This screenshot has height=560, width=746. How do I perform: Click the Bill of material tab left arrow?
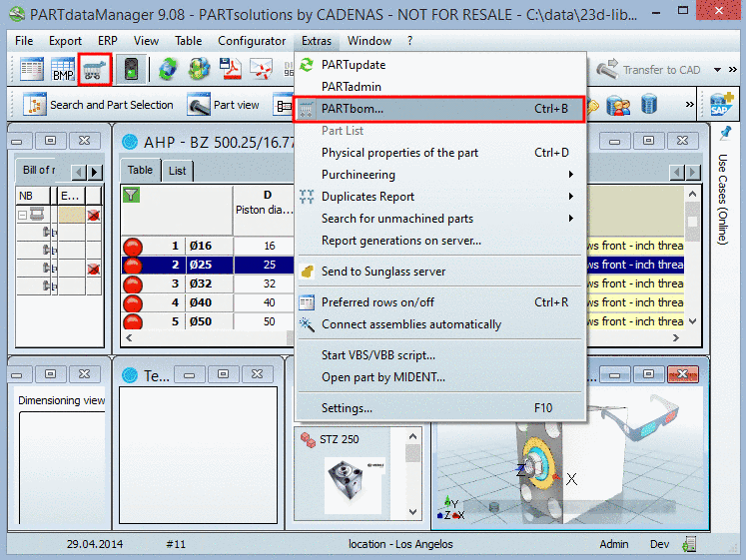(79, 172)
